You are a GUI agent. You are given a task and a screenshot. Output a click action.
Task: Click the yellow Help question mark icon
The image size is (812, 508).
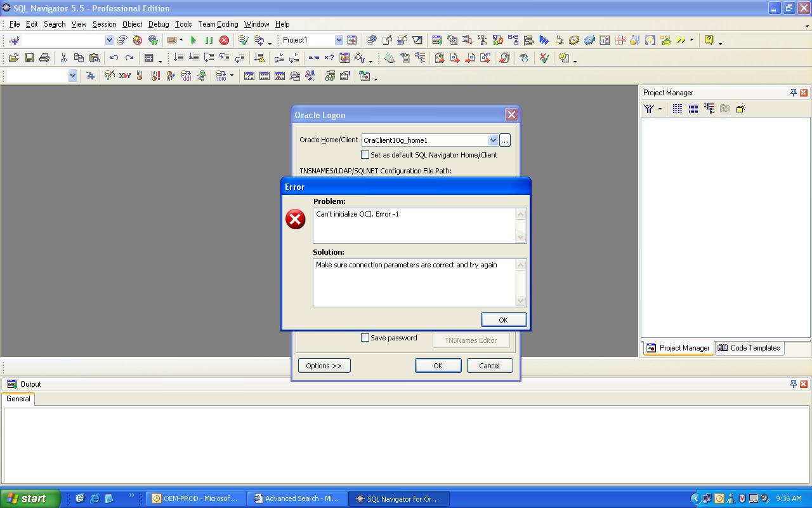[709, 40]
